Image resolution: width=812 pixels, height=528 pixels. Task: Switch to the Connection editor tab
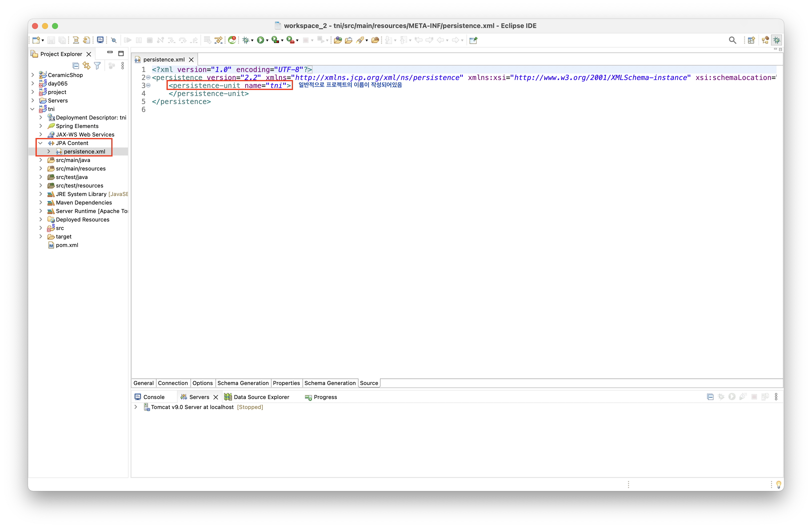pyautogui.click(x=173, y=383)
